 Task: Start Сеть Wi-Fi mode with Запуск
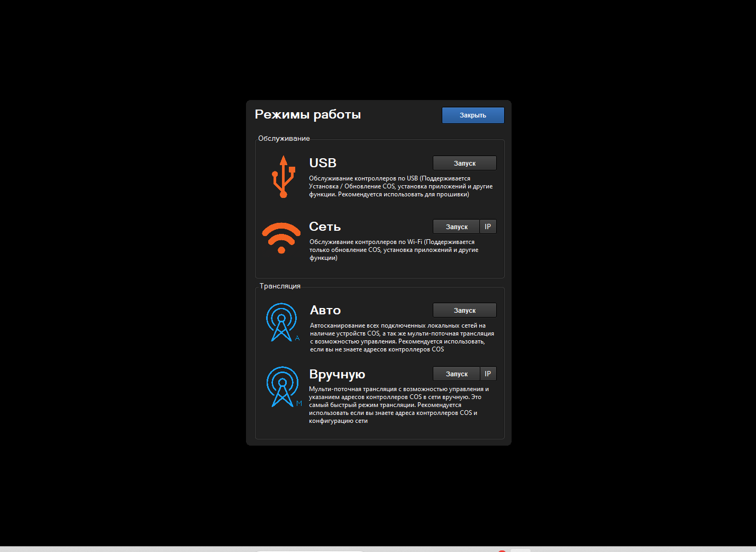(456, 227)
